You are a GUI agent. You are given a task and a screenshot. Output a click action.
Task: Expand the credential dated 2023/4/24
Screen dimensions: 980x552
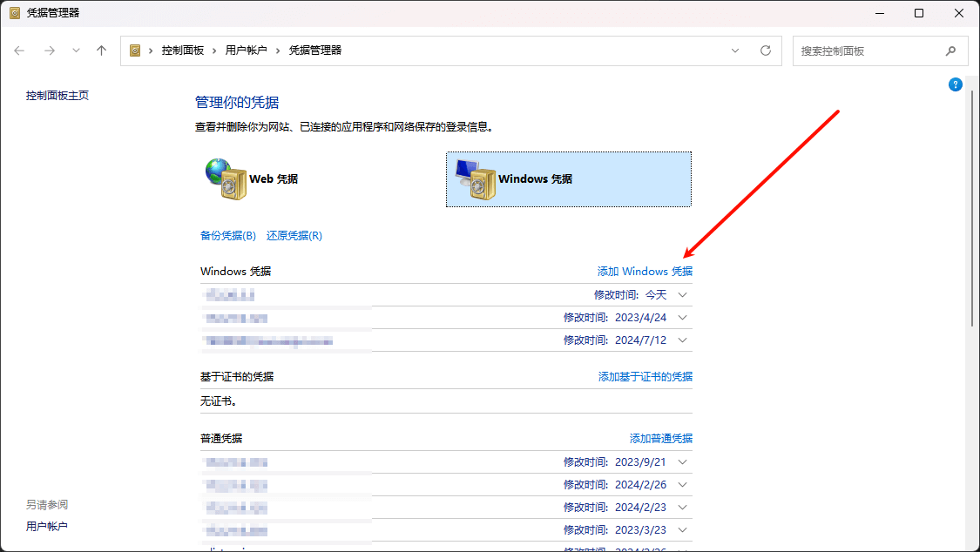pyautogui.click(x=682, y=317)
